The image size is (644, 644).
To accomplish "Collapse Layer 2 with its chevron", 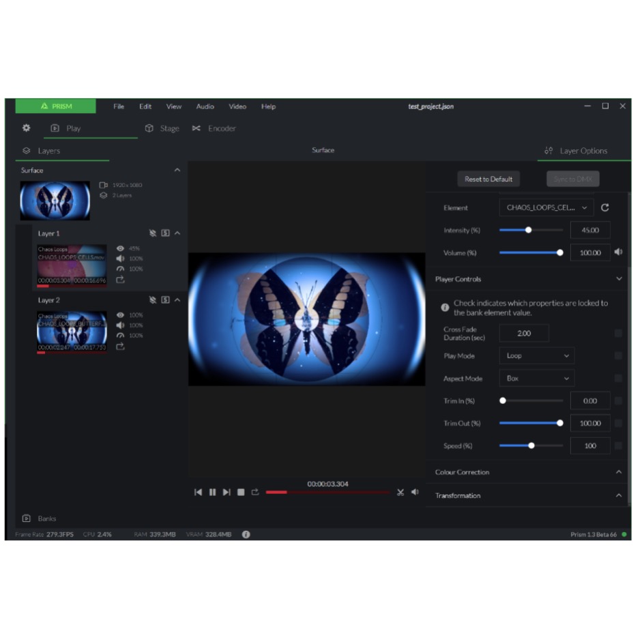I will (x=177, y=300).
